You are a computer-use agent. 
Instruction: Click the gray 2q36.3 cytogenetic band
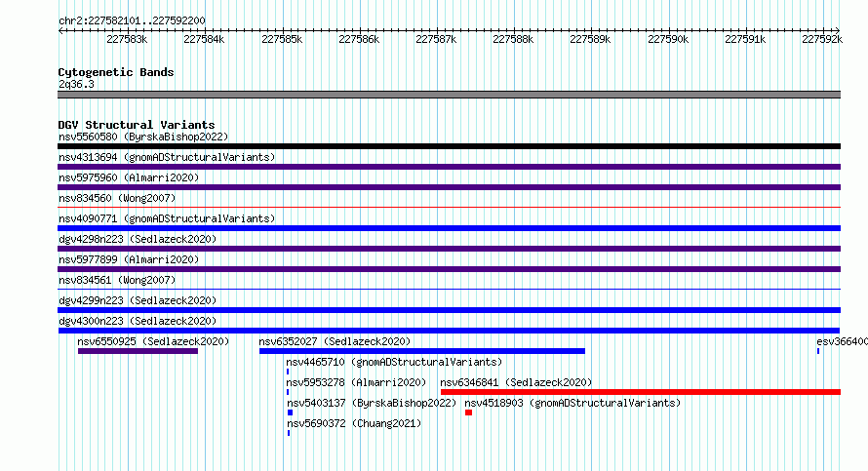[x=449, y=95]
